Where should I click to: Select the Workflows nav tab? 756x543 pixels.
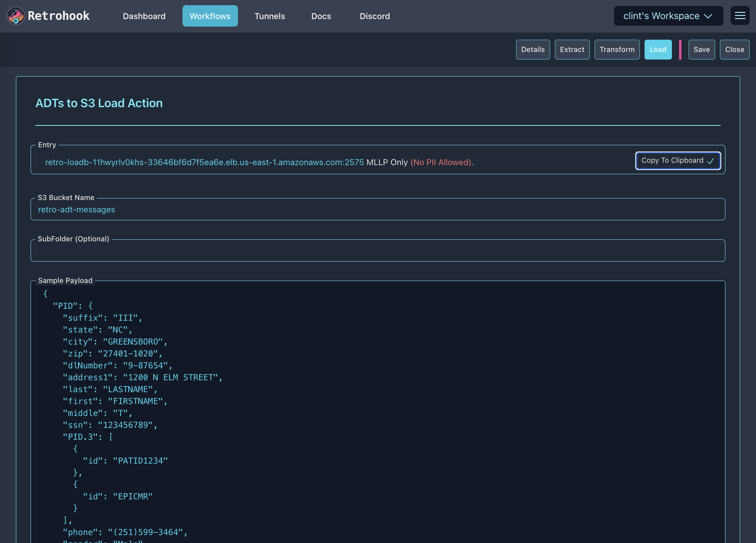click(x=210, y=16)
